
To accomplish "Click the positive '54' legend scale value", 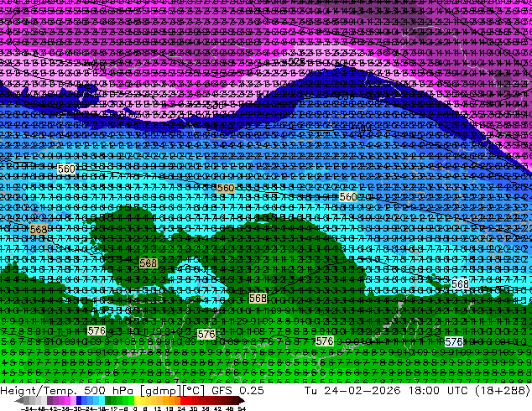I will tap(242, 408).
